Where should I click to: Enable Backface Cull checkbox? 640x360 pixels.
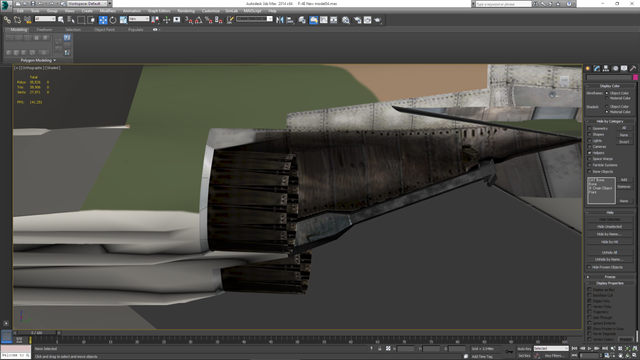(589, 295)
